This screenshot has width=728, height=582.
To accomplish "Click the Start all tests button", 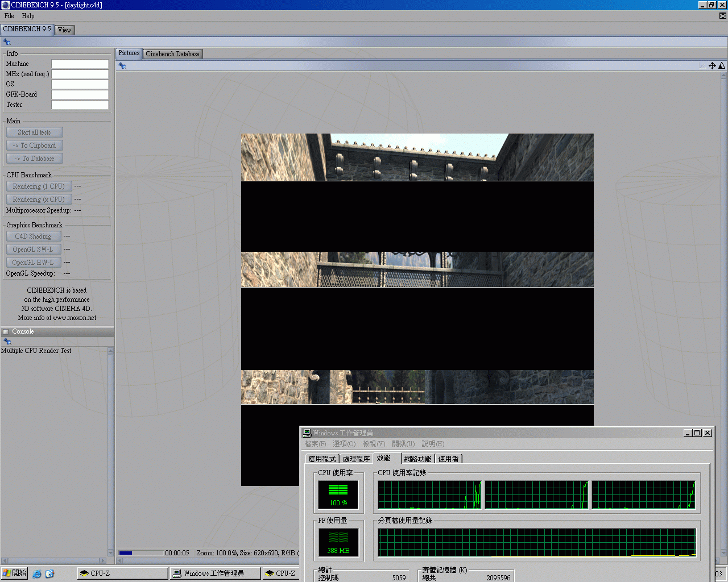I will [34, 132].
